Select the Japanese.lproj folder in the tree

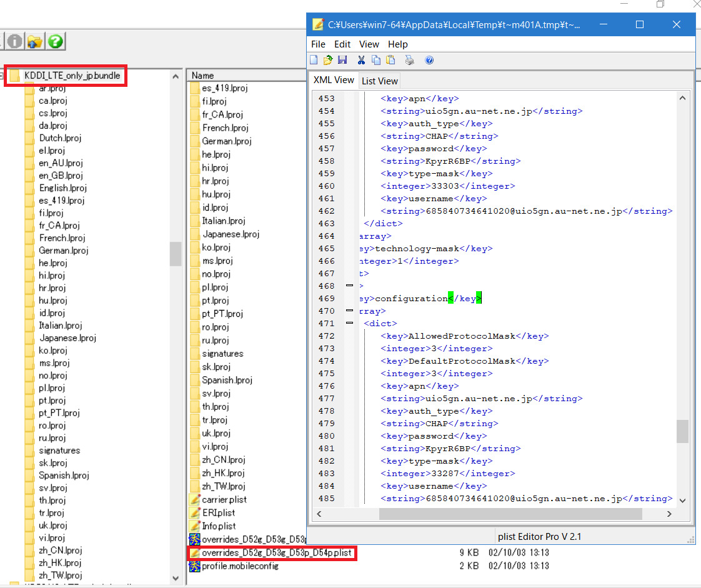(67, 338)
